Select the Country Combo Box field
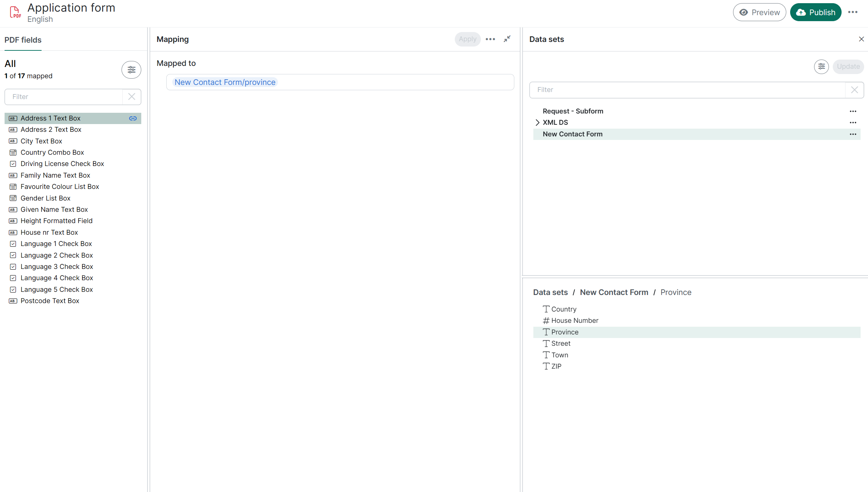The height and width of the screenshot is (492, 868). [x=52, y=153]
